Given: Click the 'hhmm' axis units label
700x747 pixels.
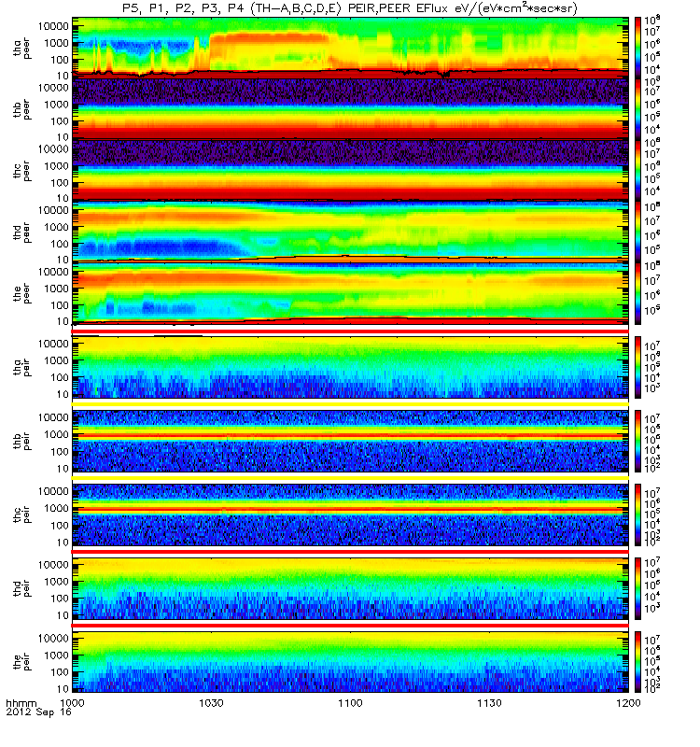Looking at the screenshot, I should (21, 703).
